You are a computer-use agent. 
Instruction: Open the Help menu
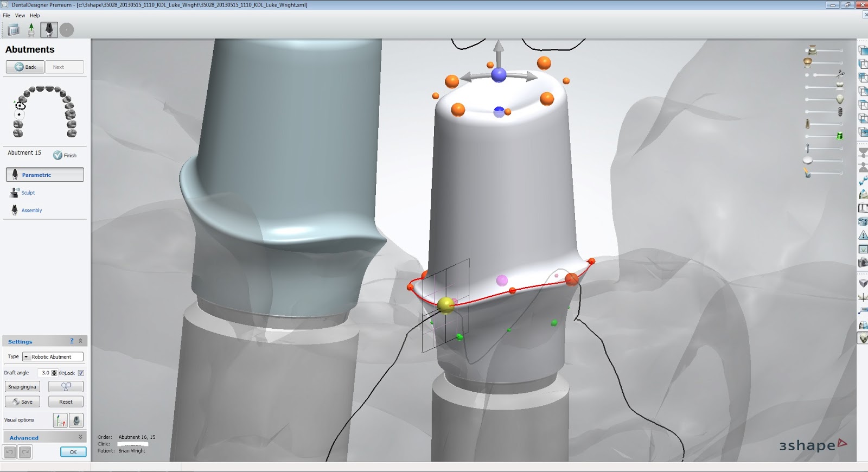[35, 15]
